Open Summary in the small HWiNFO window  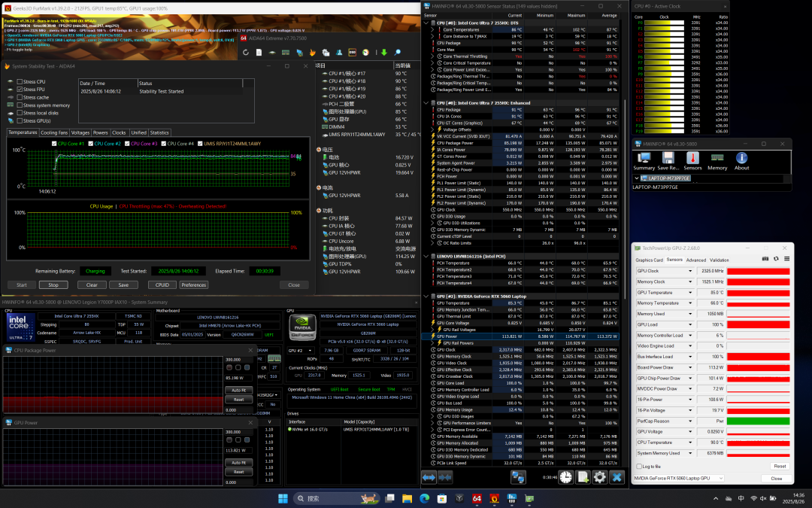coord(644,161)
